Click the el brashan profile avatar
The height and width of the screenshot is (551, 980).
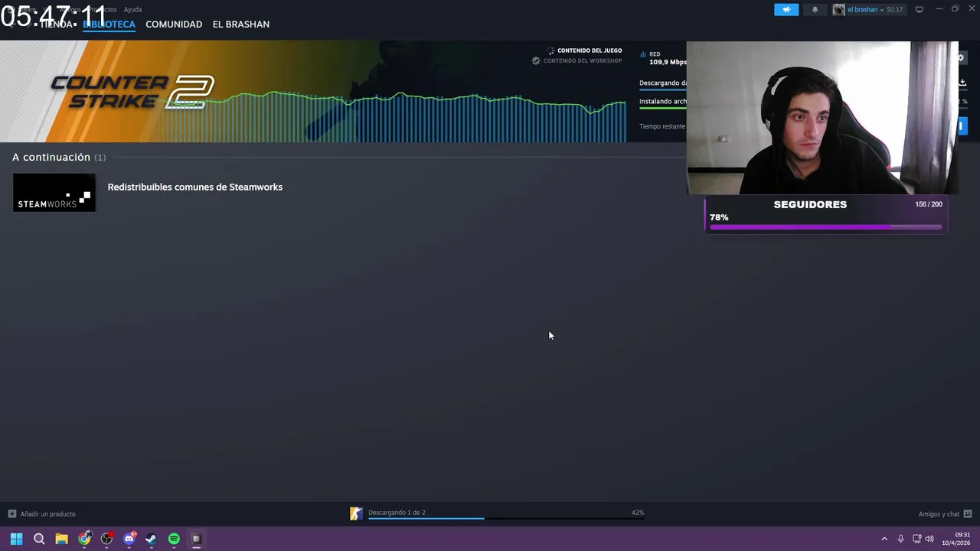pos(838,10)
